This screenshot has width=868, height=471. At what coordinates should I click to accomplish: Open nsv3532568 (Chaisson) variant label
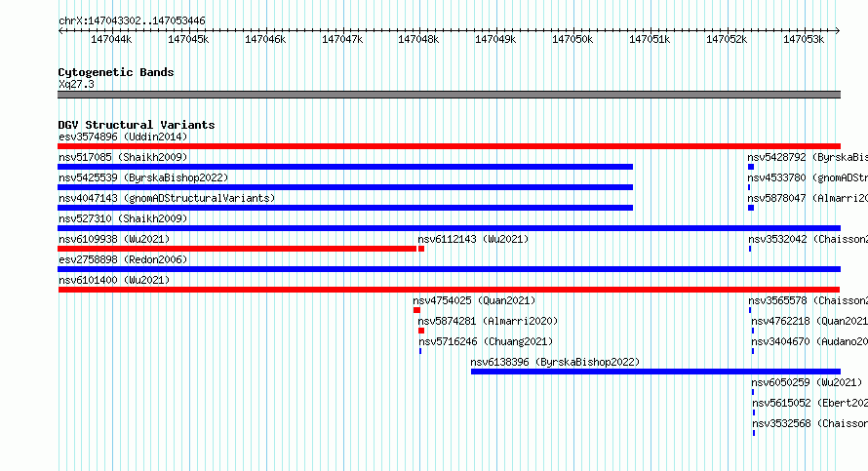(809, 423)
